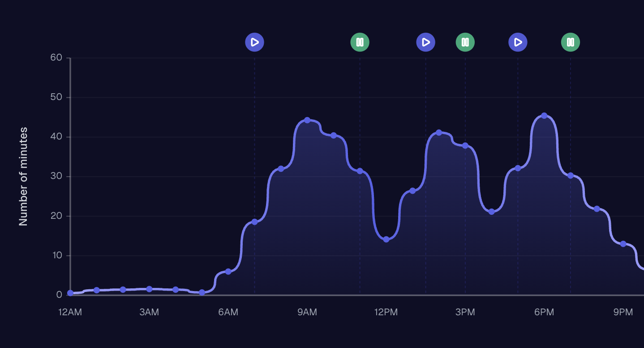Click the data point near 6AM
Screen dimensions: 644x348
click(228, 271)
